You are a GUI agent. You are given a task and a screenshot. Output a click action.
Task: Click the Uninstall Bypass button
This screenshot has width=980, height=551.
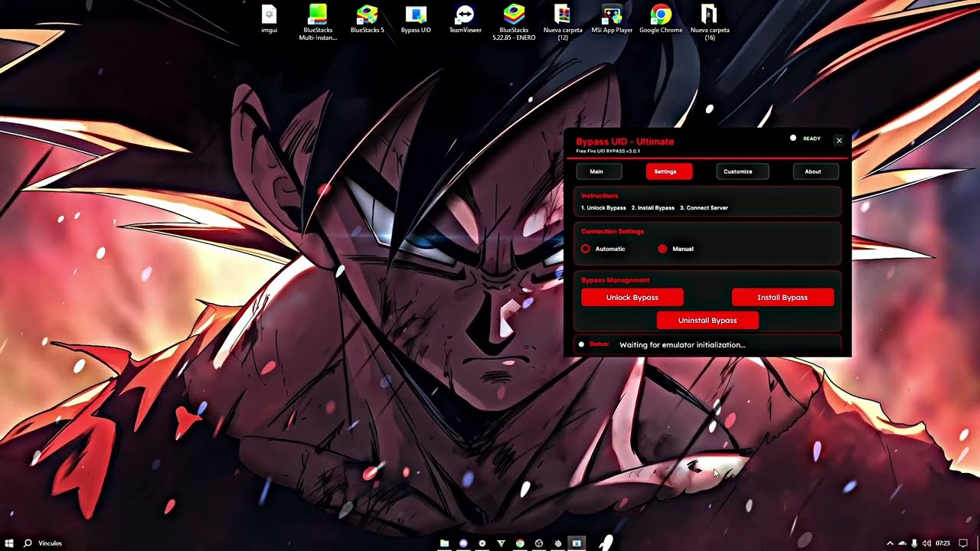pos(707,320)
